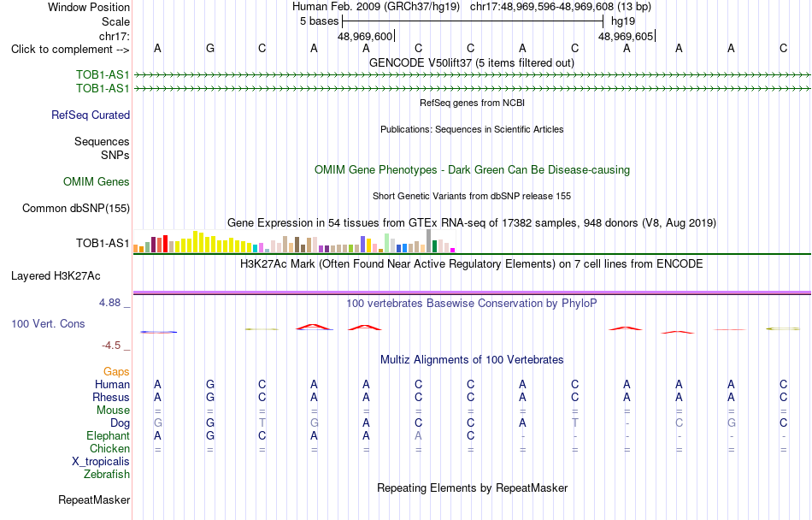The image size is (812, 520).
Task: Click the Dog species label
Action: (x=121, y=423)
